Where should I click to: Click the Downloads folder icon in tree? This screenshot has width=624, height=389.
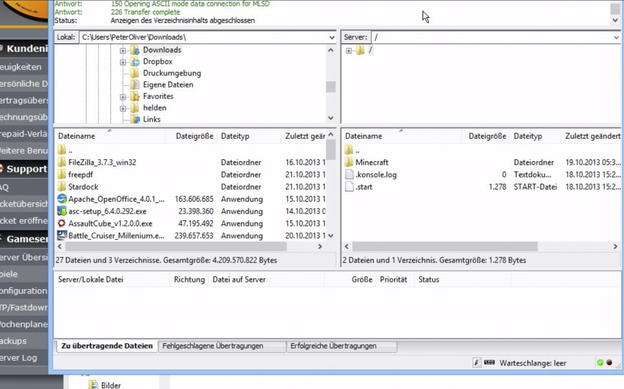point(135,50)
